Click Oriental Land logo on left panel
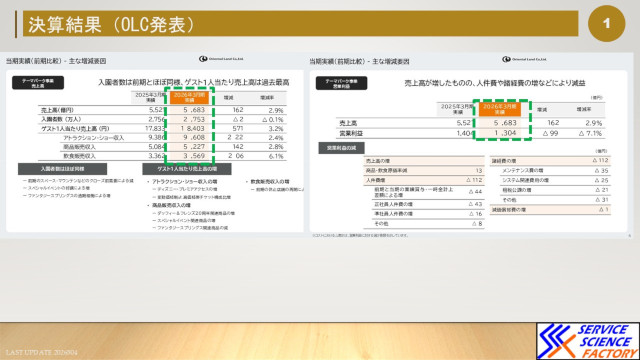This screenshot has width=640, height=360. click(x=221, y=59)
